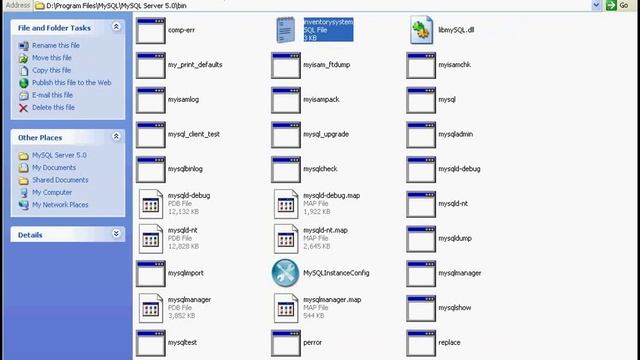
Task: Select the mysqlmanager PDB file icon
Action: [151, 308]
